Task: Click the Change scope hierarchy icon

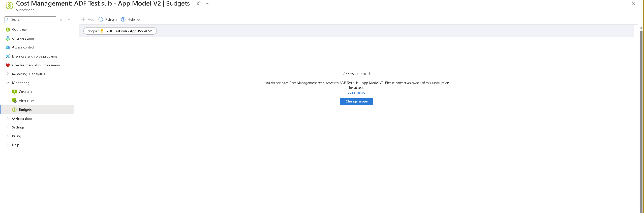Action: (8, 38)
